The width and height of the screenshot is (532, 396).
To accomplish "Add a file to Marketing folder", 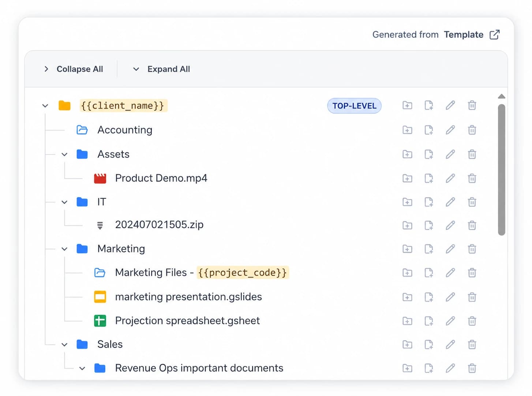I will [429, 249].
